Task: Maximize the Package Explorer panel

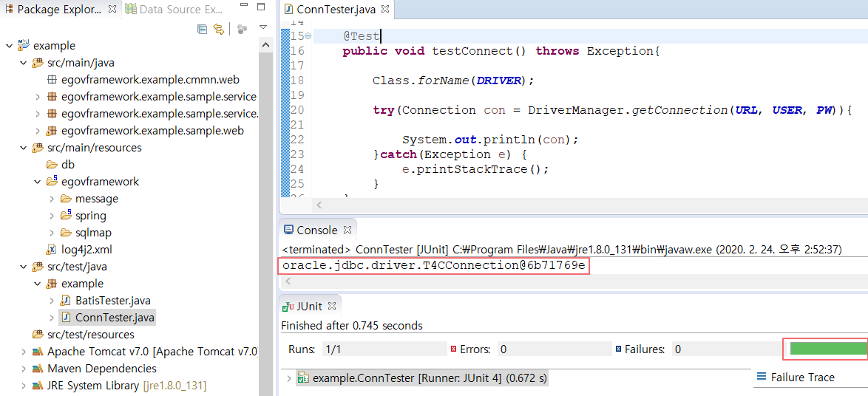Action: (261, 7)
